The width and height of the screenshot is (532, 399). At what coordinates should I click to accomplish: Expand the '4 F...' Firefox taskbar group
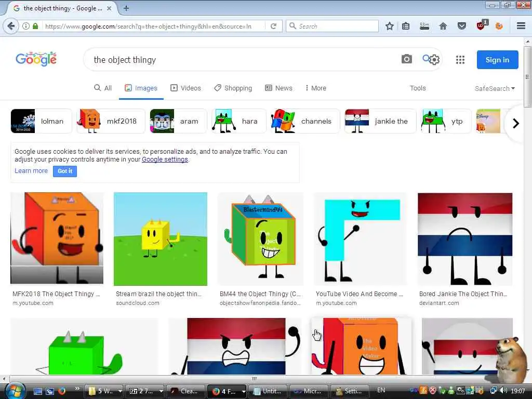click(x=243, y=391)
